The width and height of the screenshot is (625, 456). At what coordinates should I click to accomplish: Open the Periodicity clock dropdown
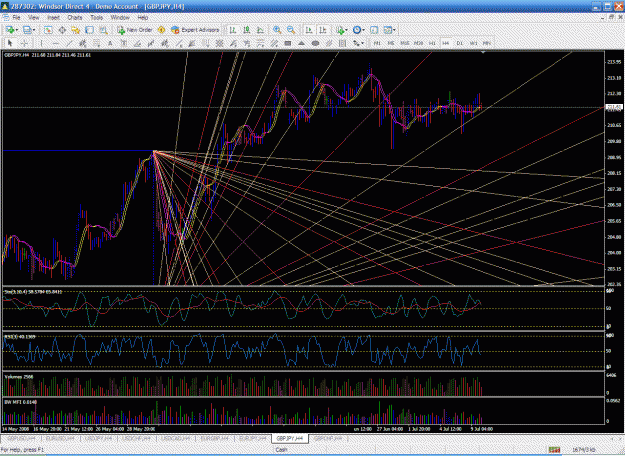(363, 30)
